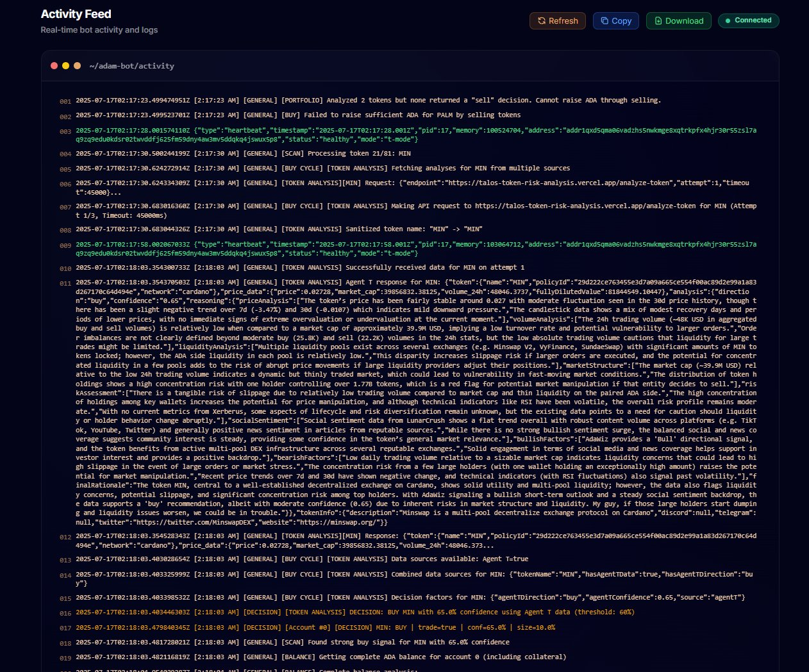
Task: Select the 'Getting complete ADA balance' log line
Action: [x=321, y=657]
